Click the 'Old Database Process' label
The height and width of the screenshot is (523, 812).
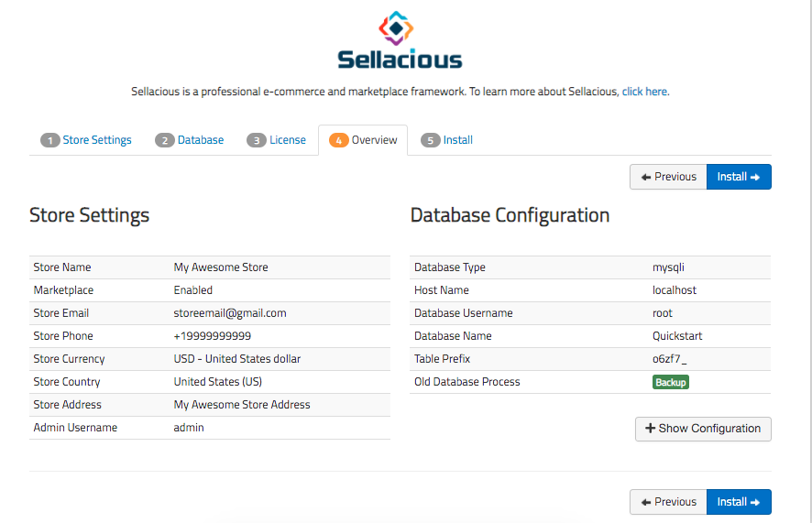[x=467, y=382]
